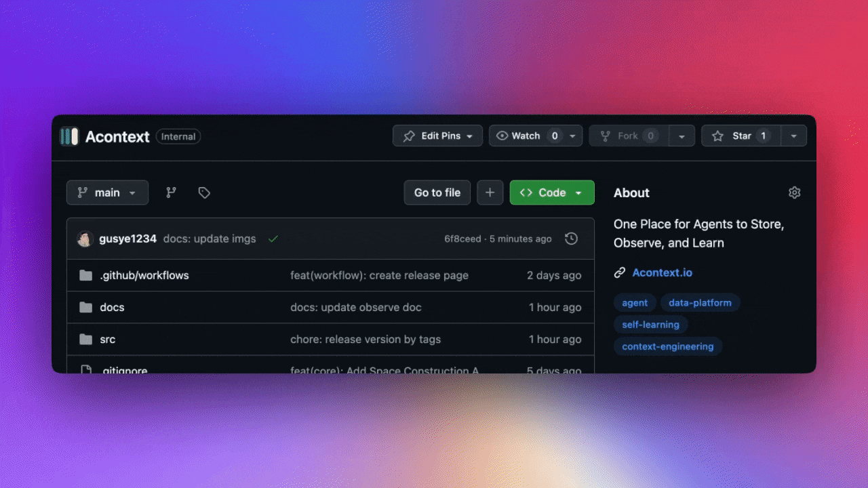Open the gusye1234 author profile link

click(127, 239)
